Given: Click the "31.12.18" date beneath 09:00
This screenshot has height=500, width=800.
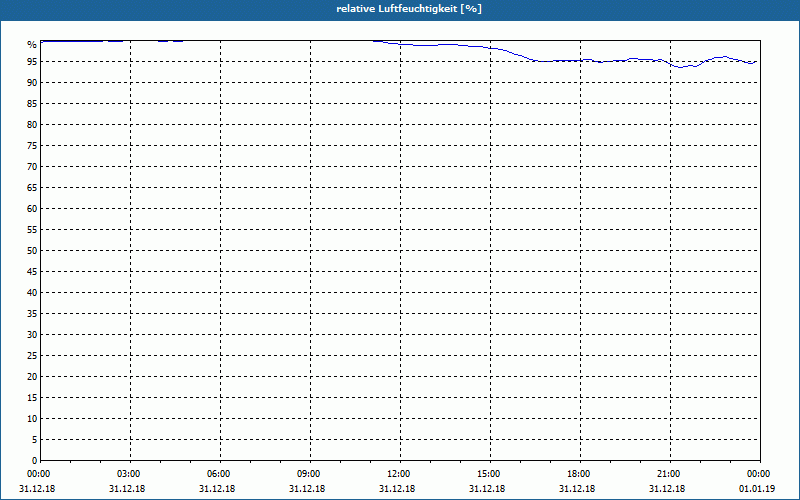Looking at the screenshot, I should [x=307, y=489].
